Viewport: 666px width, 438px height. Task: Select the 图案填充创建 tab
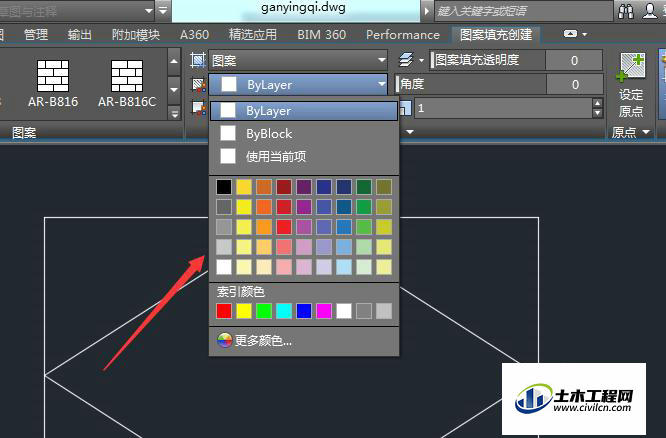(496, 34)
